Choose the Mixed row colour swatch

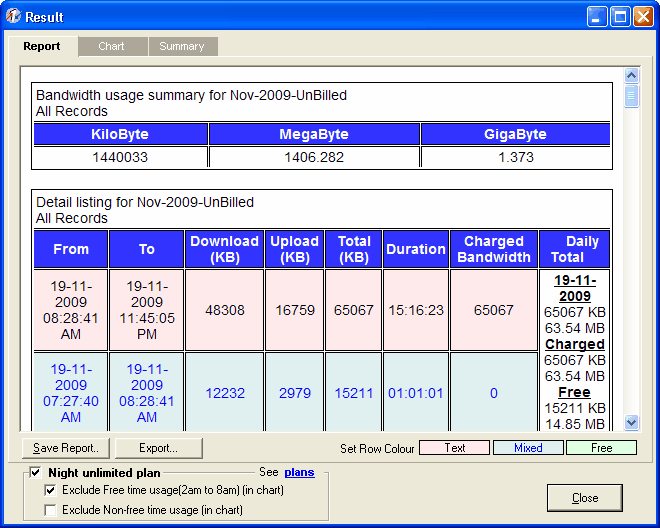[x=528, y=448]
